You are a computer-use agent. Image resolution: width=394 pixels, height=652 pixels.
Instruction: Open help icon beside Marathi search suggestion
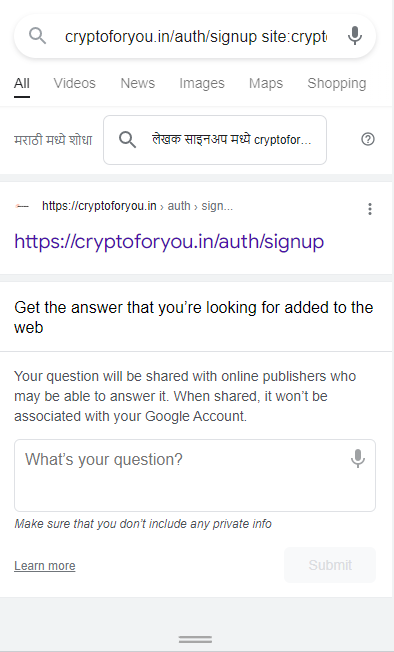(x=368, y=139)
